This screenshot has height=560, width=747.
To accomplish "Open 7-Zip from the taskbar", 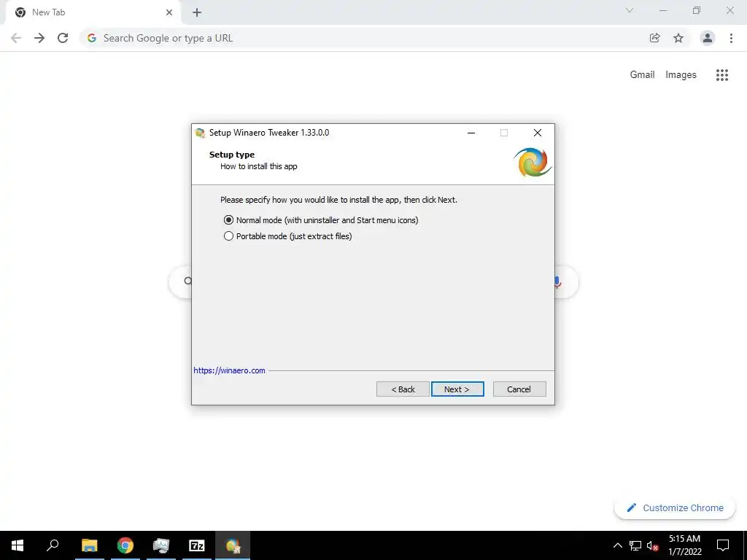I will [x=197, y=545].
